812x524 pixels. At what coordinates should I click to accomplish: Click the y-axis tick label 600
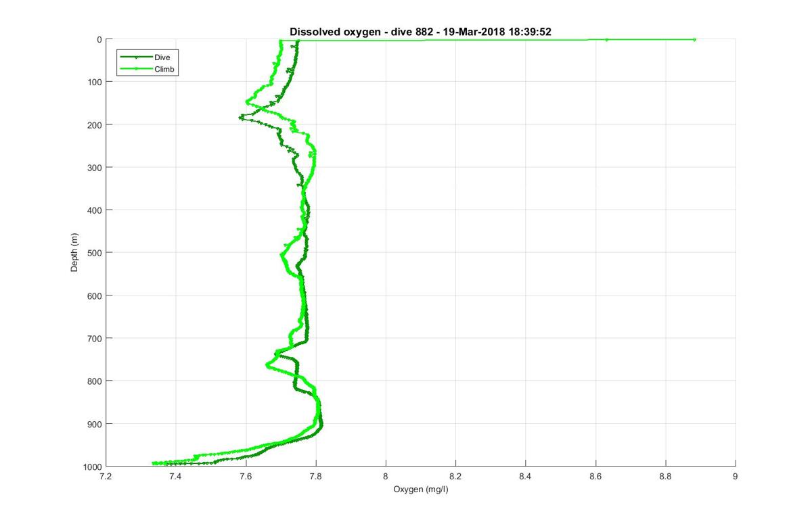pos(95,295)
